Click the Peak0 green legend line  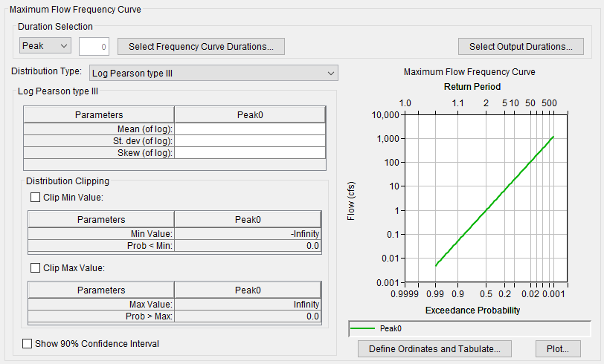pyautogui.click(x=362, y=328)
